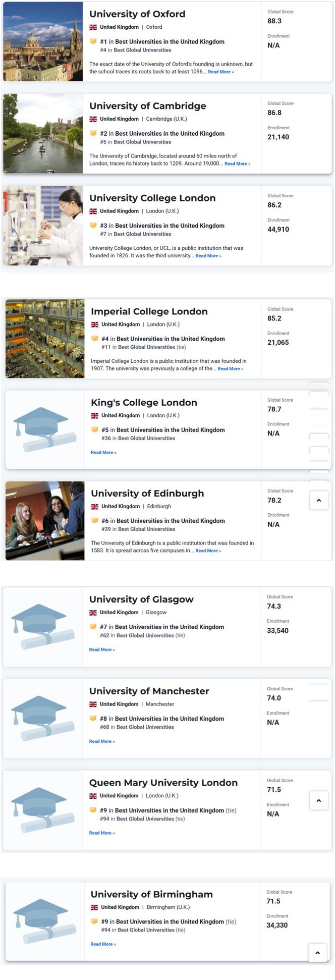Click the ranking badge icon for University of Cambridge
This screenshot has width=335, height=980.
click(93, 133)
